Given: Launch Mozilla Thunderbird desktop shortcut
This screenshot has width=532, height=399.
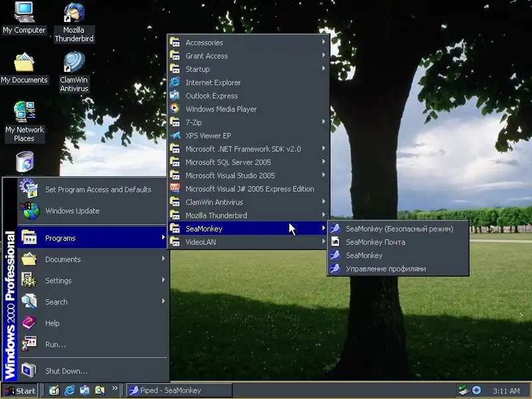Looking at the screenshot, I should tap(74, 22).
